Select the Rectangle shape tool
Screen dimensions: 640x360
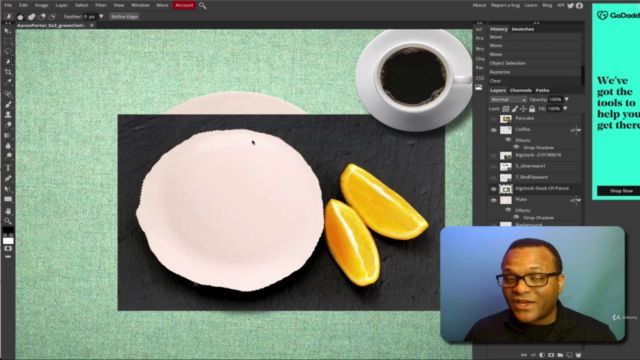click(8, 199)
